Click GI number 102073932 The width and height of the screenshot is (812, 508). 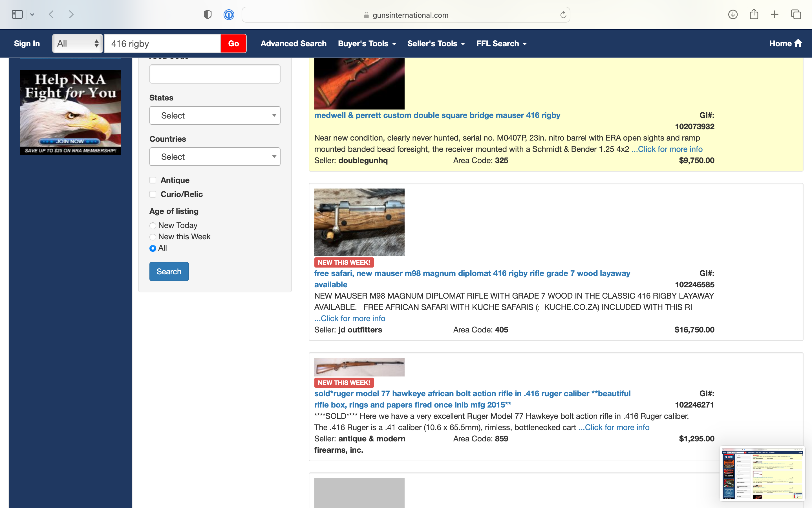point(694,127)
